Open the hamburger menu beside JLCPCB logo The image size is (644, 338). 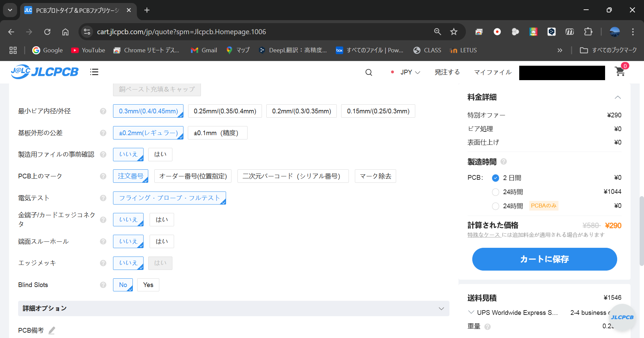(94, 72)
